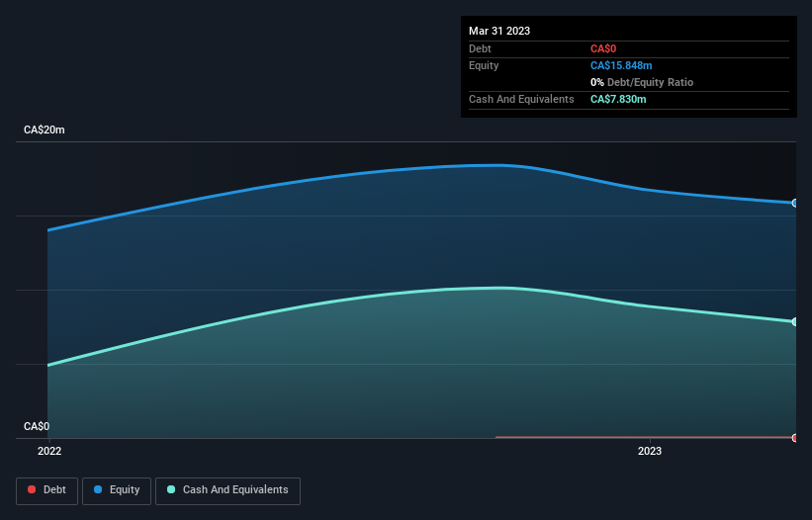Screen dimensions: 812x520
Task: Click the Debt label in tooltip
Action: 480,48
